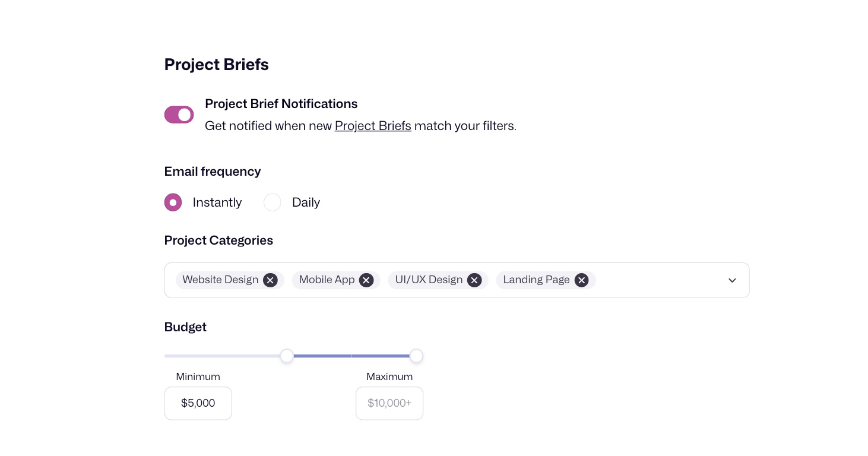Remove the Website Design category tag
868x456 pixels.
270,280
